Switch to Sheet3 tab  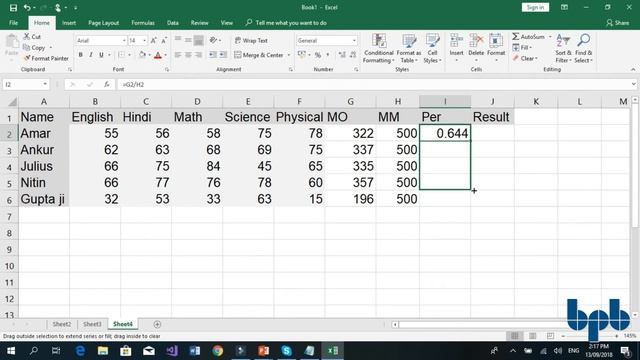[x=92, y=324]
